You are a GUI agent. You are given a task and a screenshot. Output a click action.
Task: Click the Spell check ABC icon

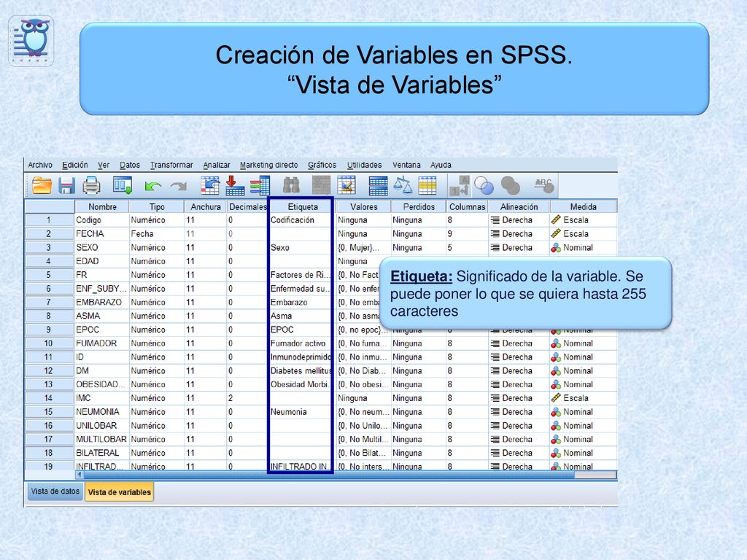tap(544, 185)
